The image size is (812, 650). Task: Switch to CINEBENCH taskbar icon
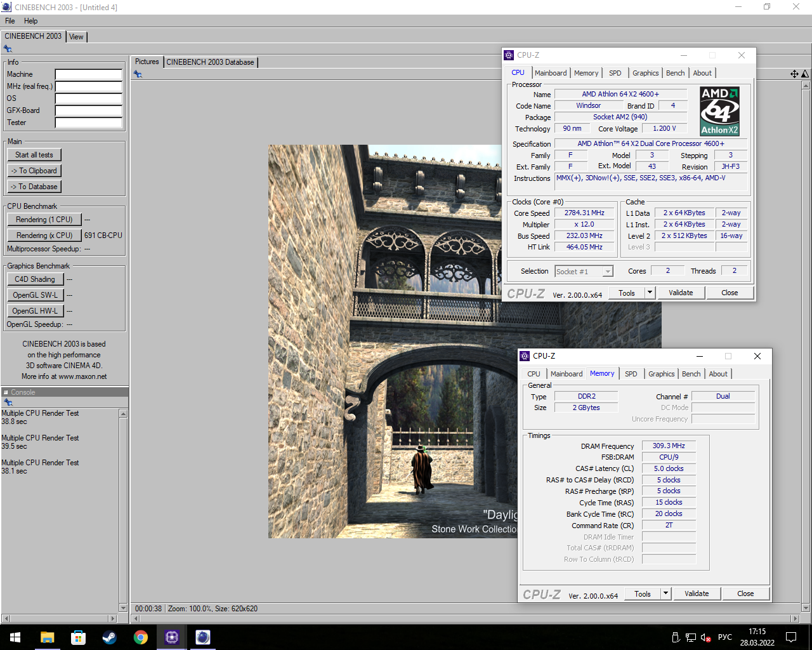point(202,637)
